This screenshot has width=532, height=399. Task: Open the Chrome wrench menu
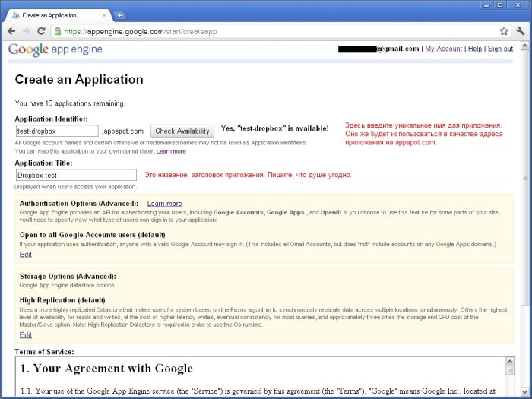pos(520,31)
